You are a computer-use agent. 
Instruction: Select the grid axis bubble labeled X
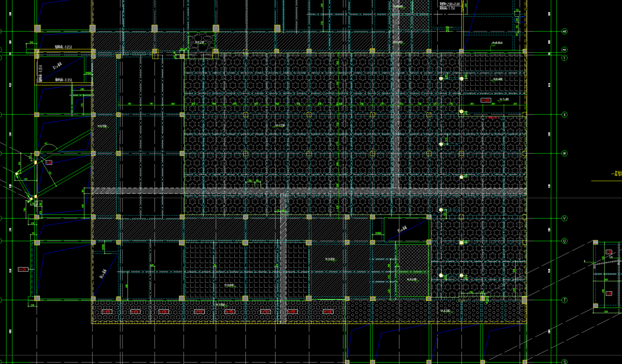click(564, 115)
